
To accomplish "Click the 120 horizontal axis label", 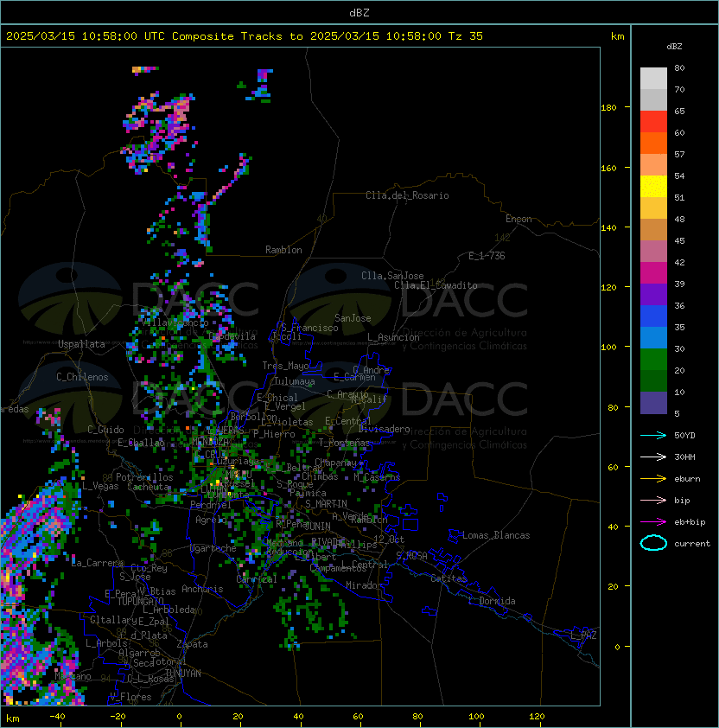I will pos(537,717).
